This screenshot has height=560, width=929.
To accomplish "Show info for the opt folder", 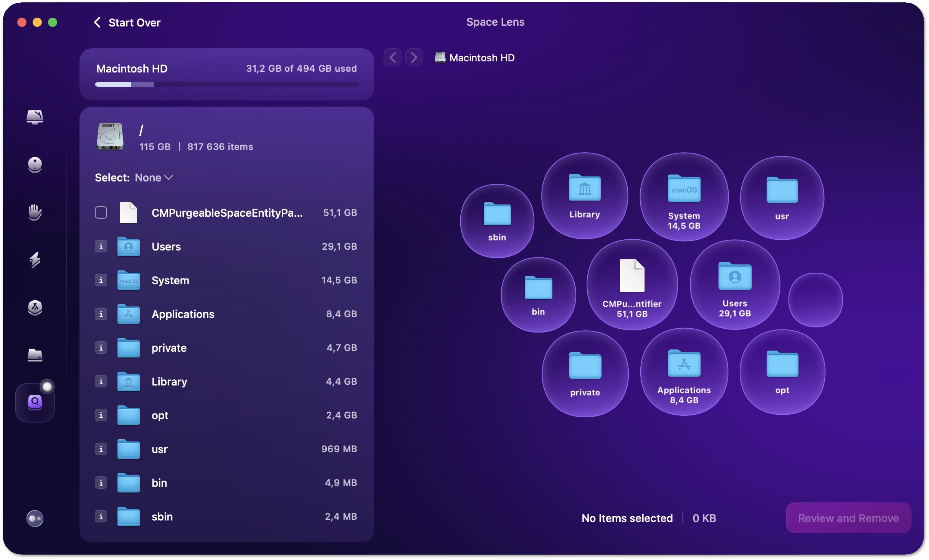I will click(101, 415).
